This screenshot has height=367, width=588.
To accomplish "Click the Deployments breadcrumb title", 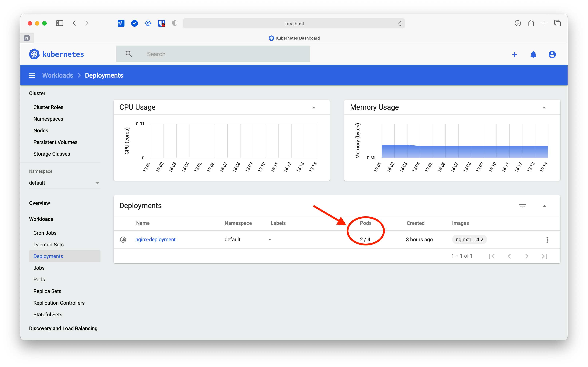I will (x=104, y=75).
